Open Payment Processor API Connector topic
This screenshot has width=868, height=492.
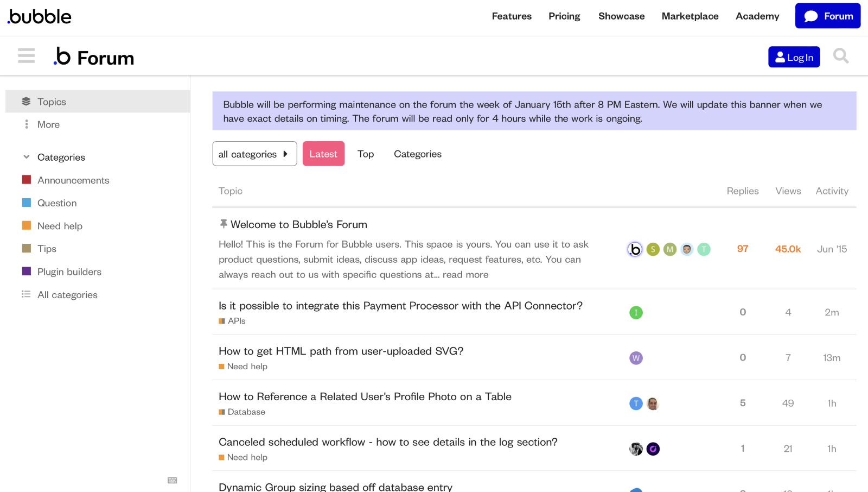click(400, 306)
